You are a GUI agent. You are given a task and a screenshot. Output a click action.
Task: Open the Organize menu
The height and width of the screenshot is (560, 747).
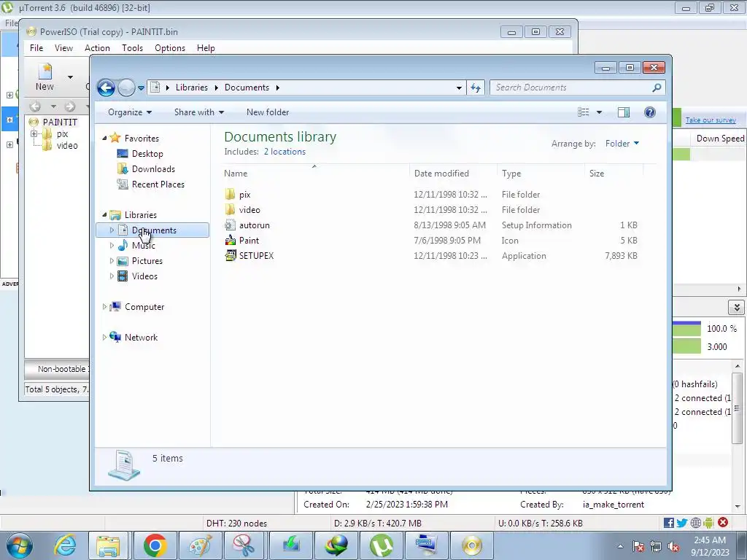tap(130, 112)
